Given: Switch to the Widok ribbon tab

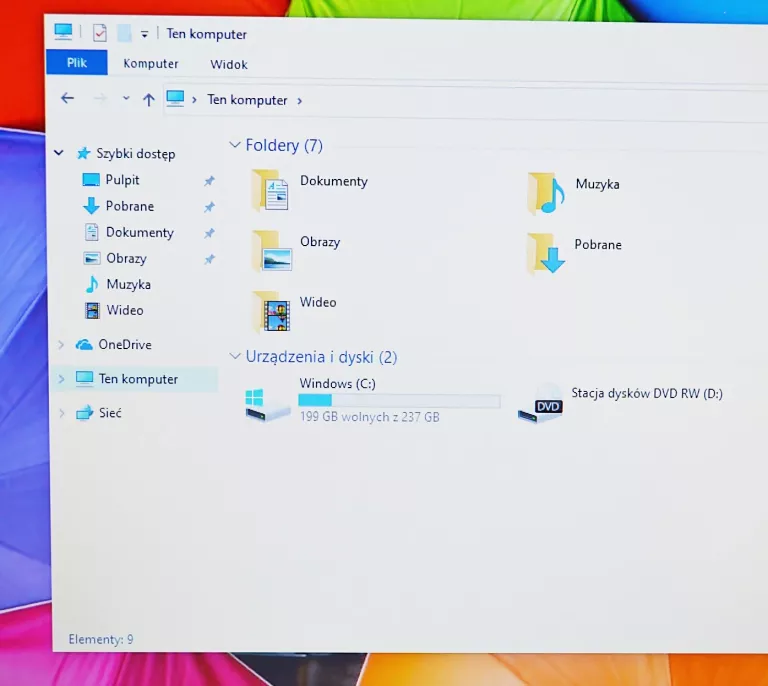Looking at the screenshot, I should click(229, 65).
